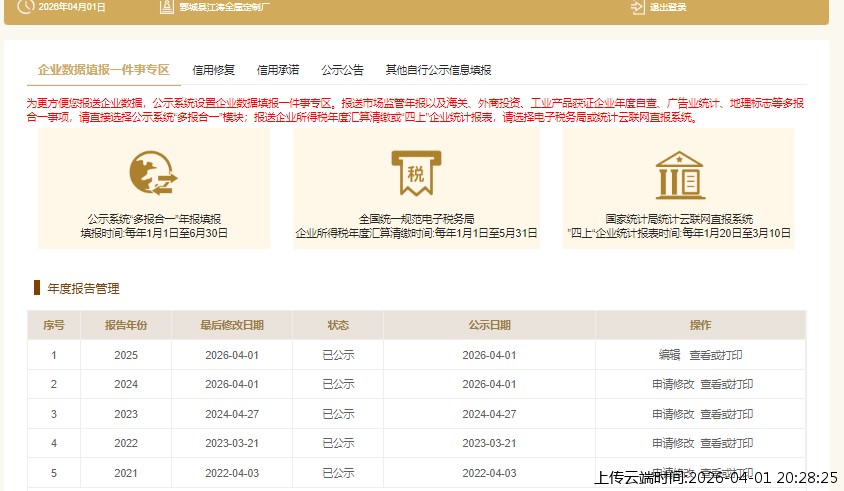Click the 状态 column header
Screen dimensions: 844x491
[x=338, y=325]
